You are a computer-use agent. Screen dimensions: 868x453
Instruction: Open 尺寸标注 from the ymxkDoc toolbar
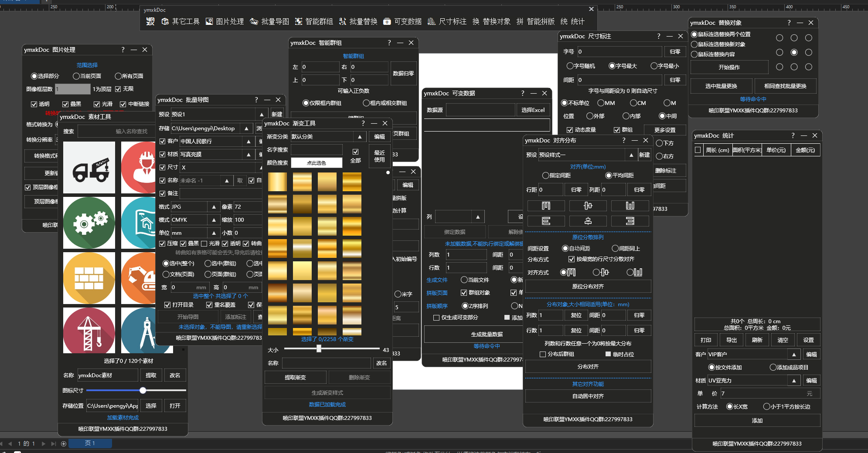click(447, 21)
